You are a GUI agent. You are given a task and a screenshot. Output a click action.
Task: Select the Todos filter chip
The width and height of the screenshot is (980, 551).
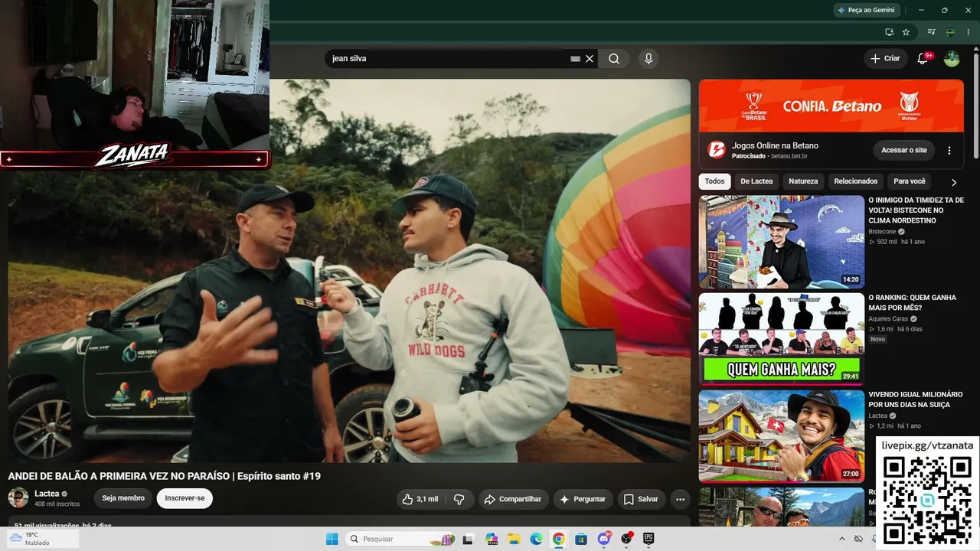click(714, 181)
